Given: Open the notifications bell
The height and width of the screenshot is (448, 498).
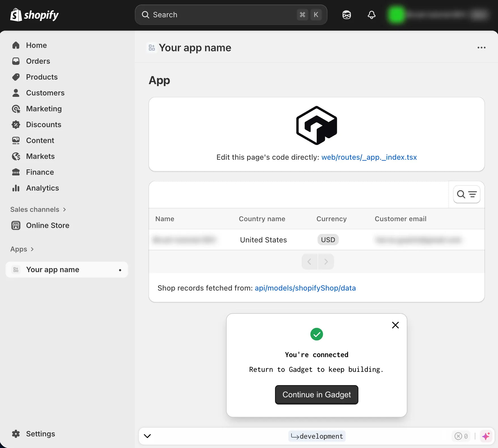Looking at the screenshot, I should 371,15.
